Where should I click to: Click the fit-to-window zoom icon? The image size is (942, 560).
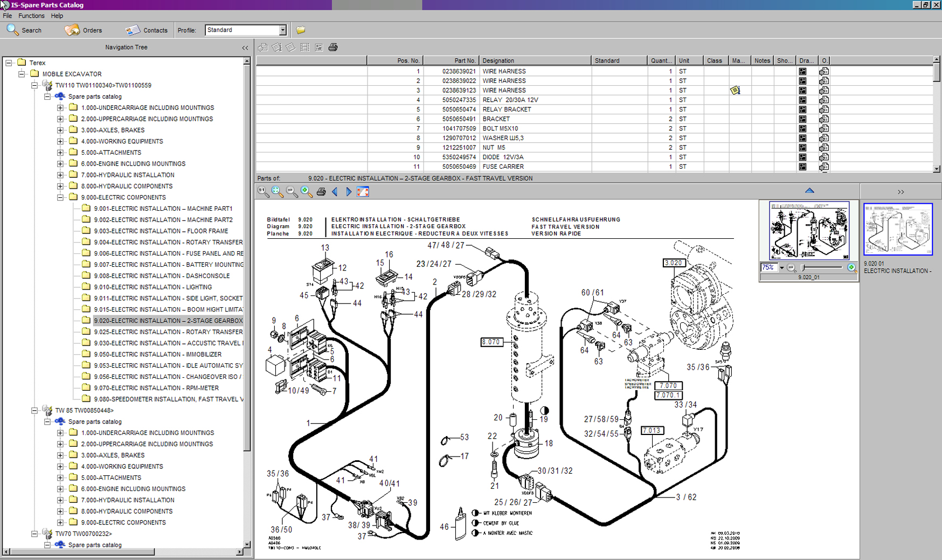277,191
